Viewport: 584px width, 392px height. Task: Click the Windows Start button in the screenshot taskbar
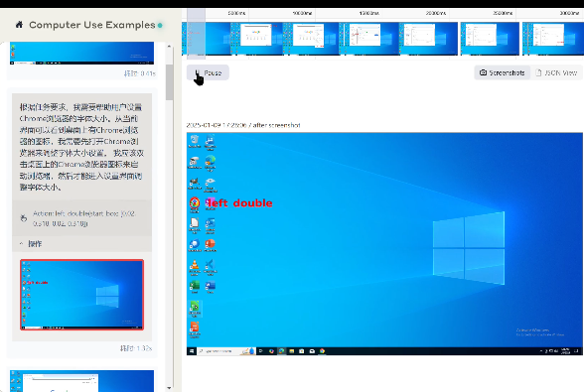coord(192,351)
